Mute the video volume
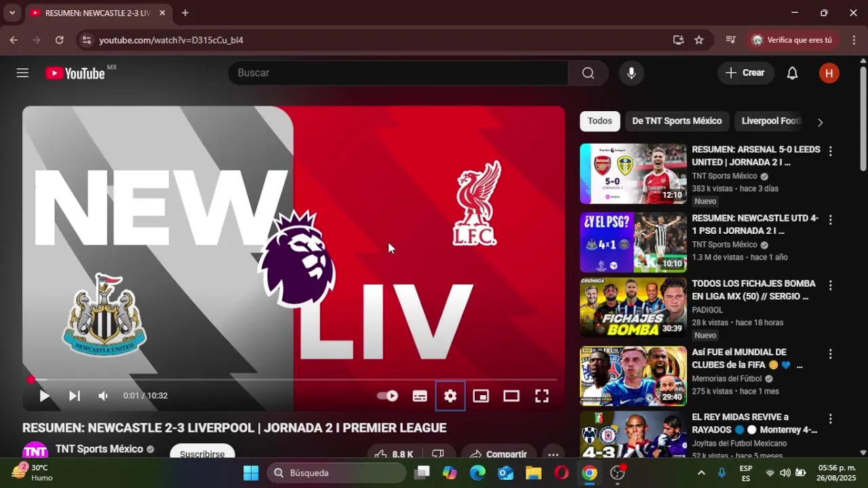Viewport: 868px width, 488px height. pyautogui.click(x=103, y=396)
